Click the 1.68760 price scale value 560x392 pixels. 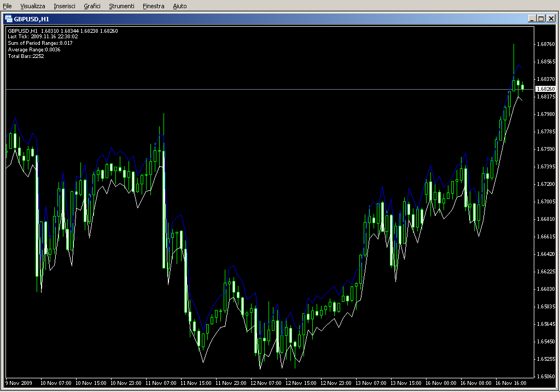[x=546, y=44]
